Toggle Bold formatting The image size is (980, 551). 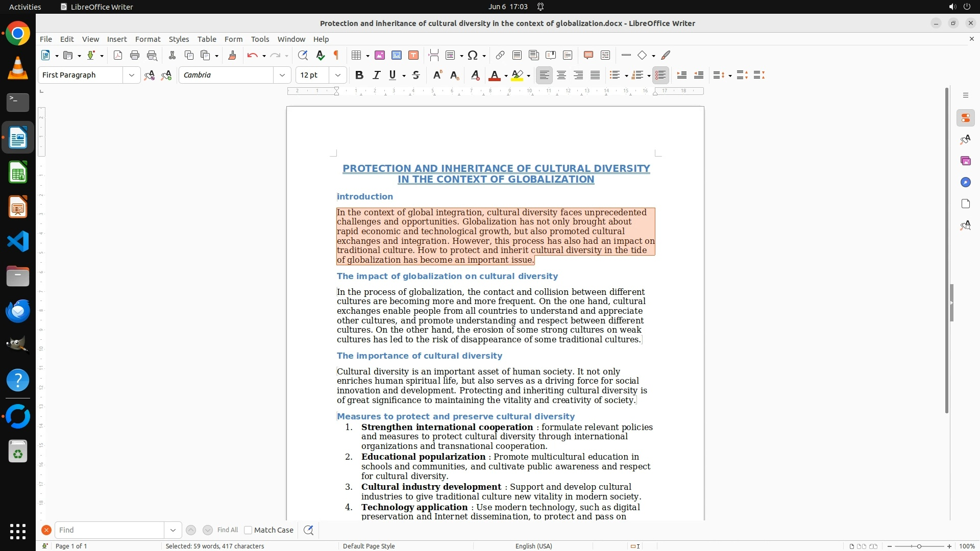pos(359,75)
